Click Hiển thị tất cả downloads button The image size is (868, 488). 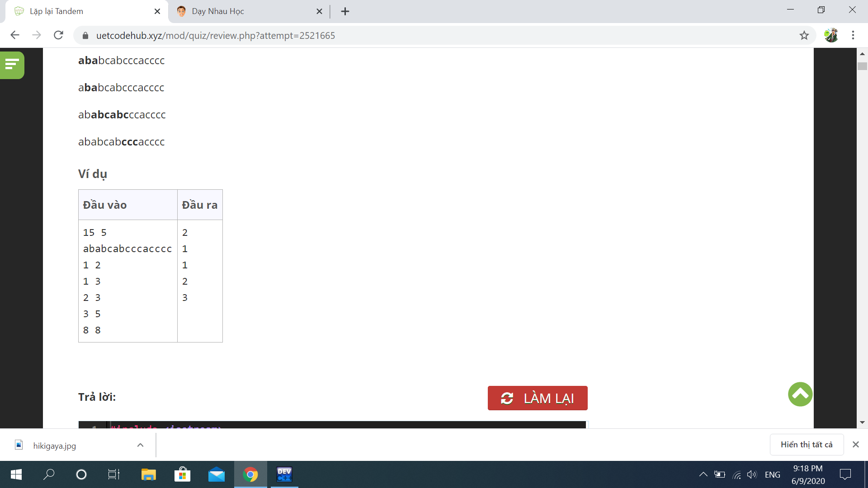pos(806,445)
